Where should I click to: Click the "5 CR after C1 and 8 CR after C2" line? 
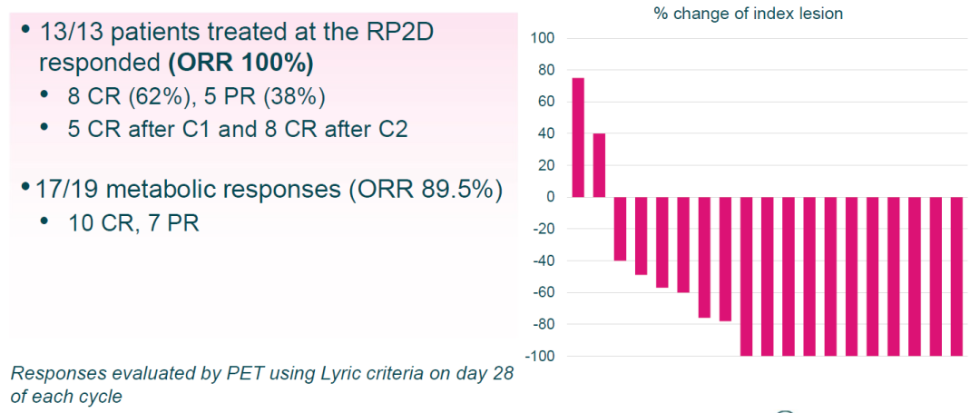click(237, 129)
